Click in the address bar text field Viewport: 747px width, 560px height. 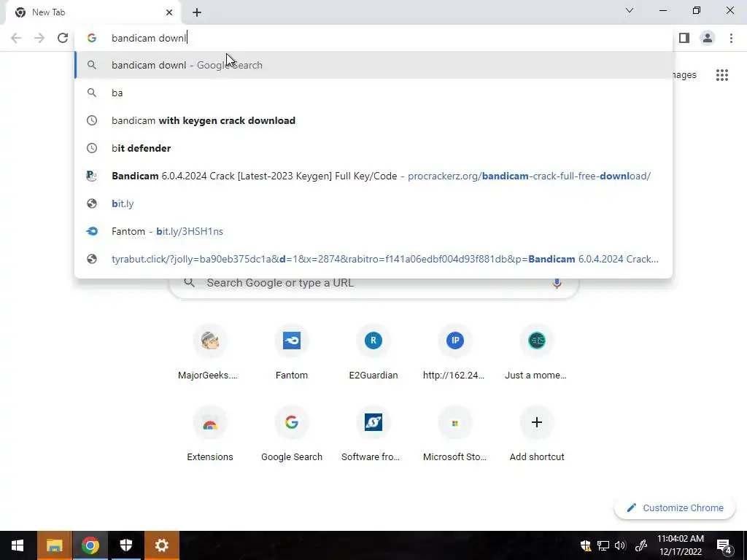(x=373, y=38)
